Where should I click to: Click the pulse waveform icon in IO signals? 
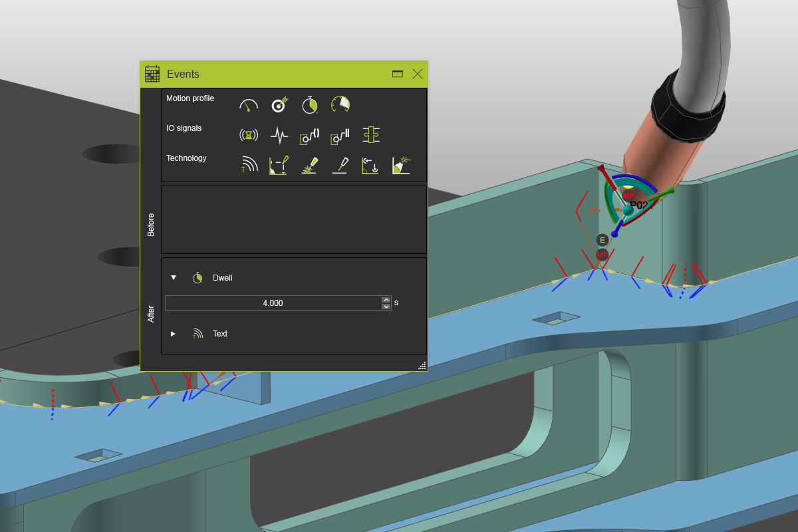[x=279, y=136]
